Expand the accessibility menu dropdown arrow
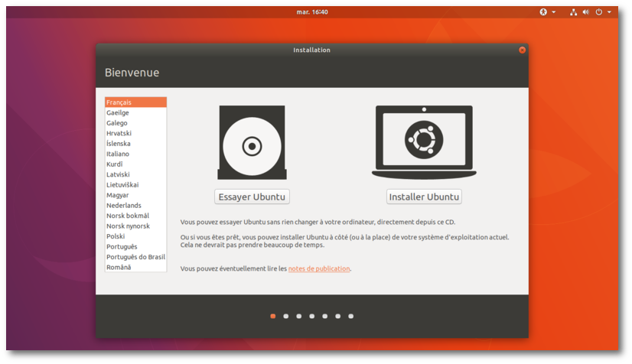 pyautogui.click(x=554, y=12)
